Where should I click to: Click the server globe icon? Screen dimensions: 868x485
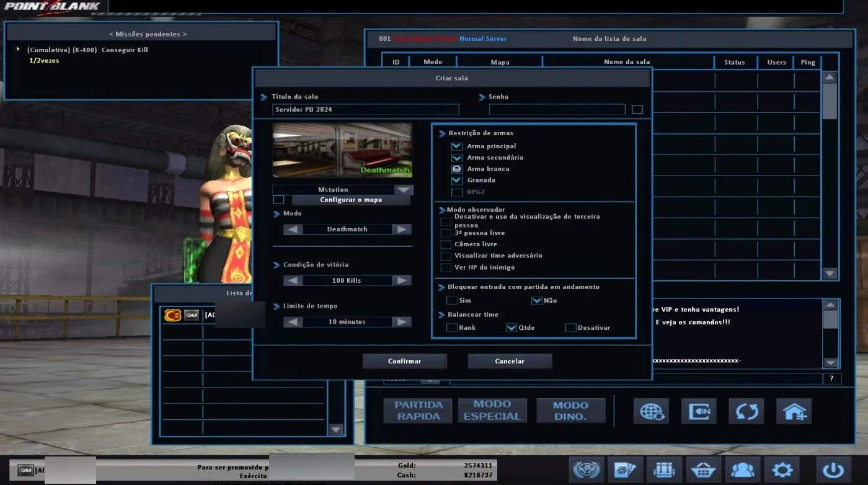coord(651,411)
